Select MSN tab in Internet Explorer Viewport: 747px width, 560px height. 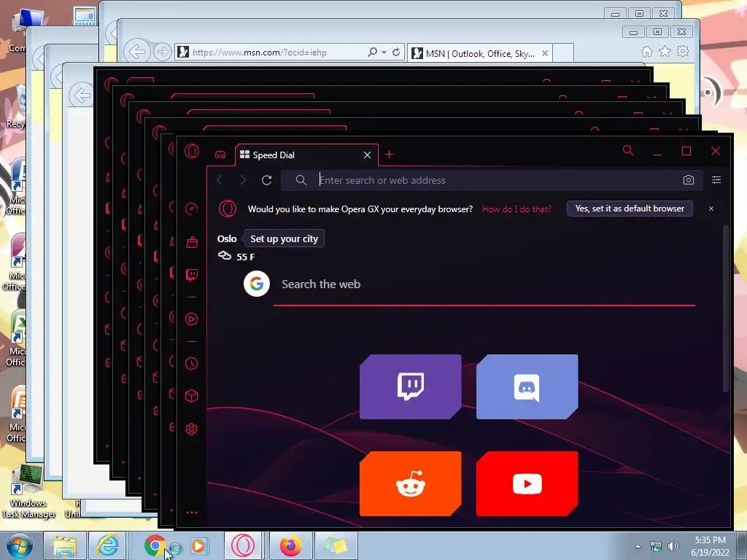(480, 53)
